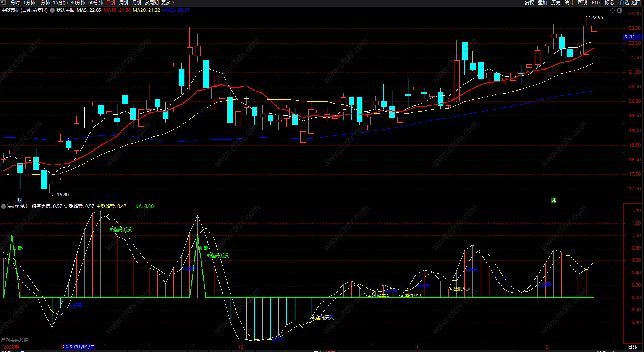This screenshot has width=644, height=352.
Task: Expand the 更多 periods menu
Action: 167,3
